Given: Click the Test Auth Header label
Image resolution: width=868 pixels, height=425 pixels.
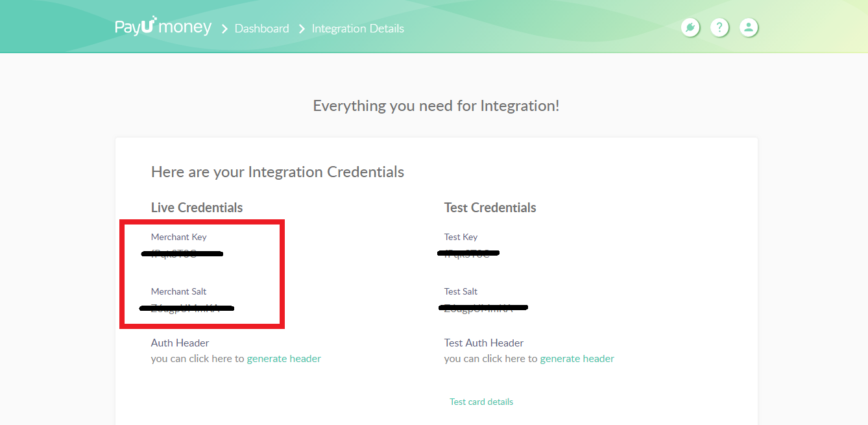Looking at the screenshot, I should pyautogui.click(x=483, y=343).
